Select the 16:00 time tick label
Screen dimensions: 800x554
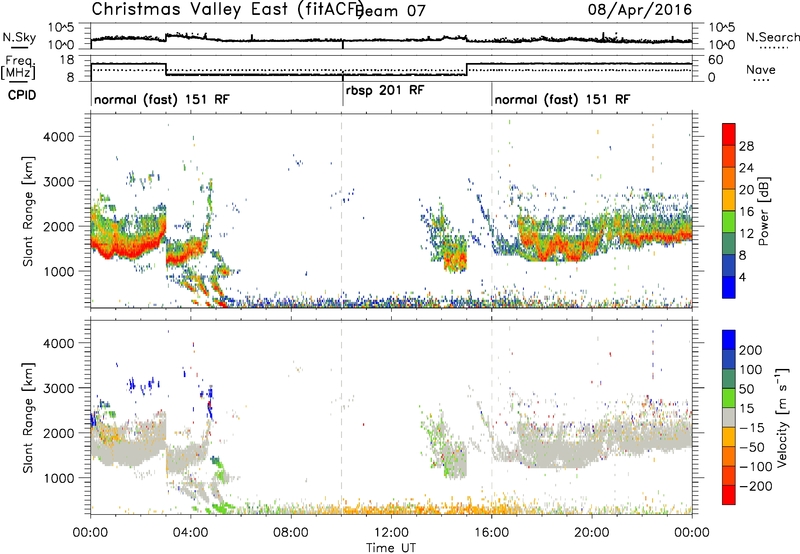pos(491,533)
